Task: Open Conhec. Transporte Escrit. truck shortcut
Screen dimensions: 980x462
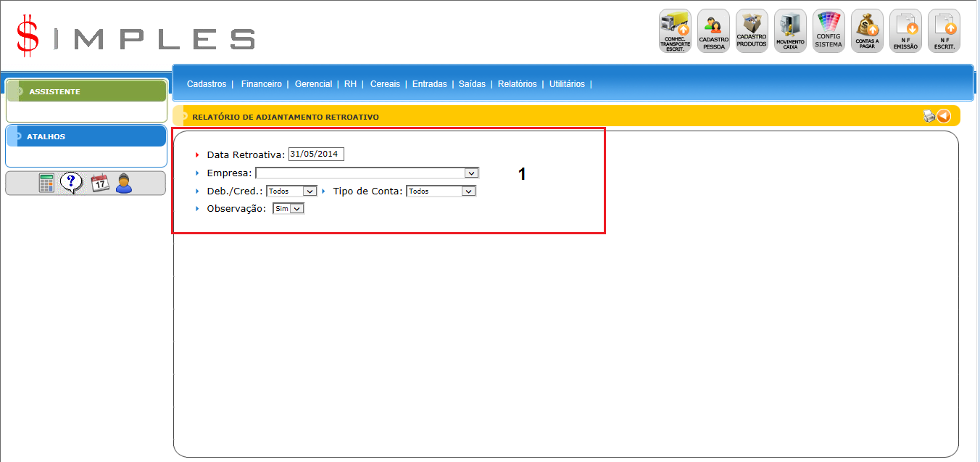Action: tap(675, 30)
